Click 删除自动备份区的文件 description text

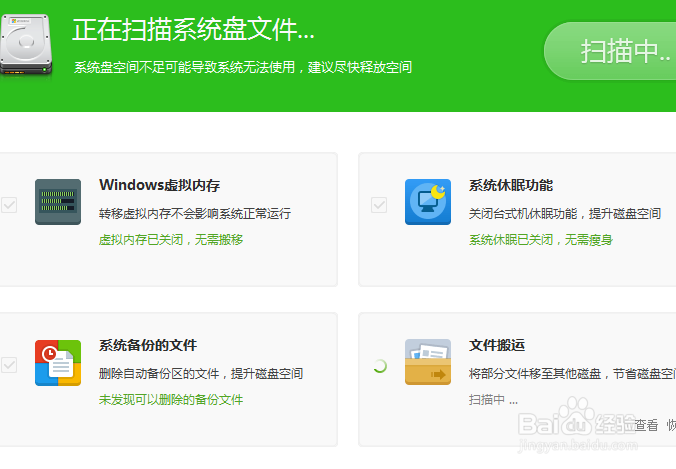[200, 374]
